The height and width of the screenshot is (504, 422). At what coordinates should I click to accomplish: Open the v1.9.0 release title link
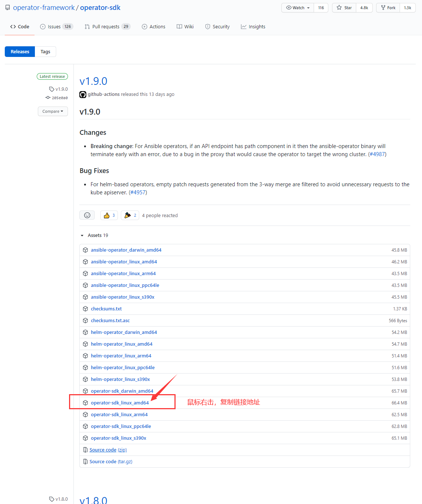pos(93,81)
